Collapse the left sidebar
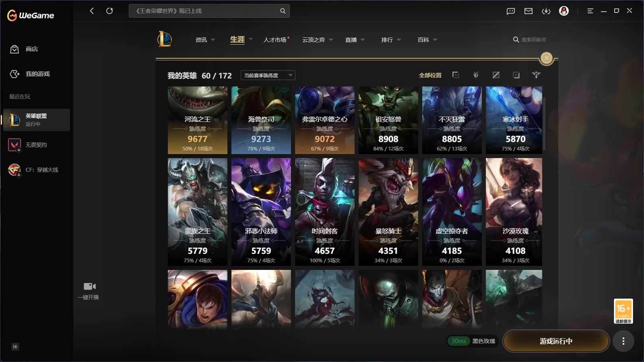 (x=15, y=347)
